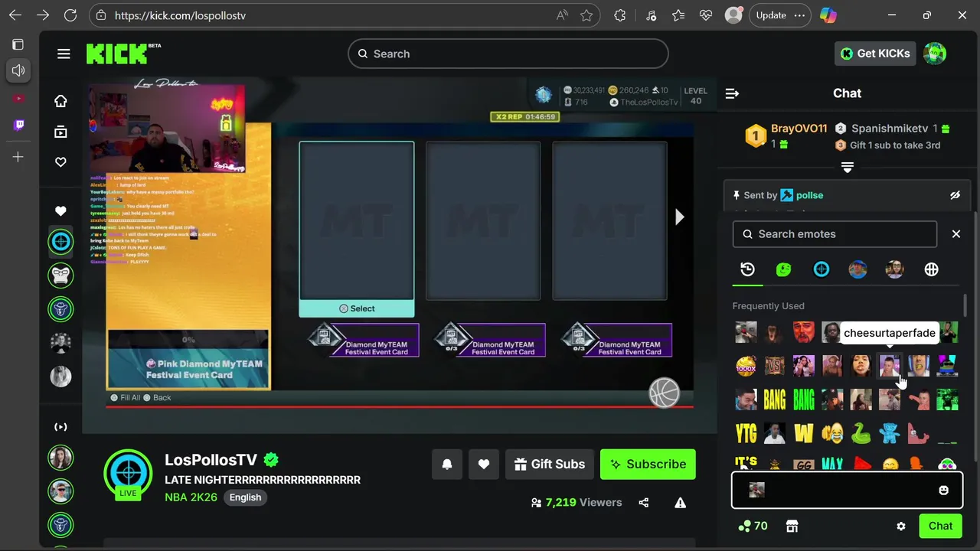
Task: Pick the blue gummy bear emote
Action: point(889,433)
